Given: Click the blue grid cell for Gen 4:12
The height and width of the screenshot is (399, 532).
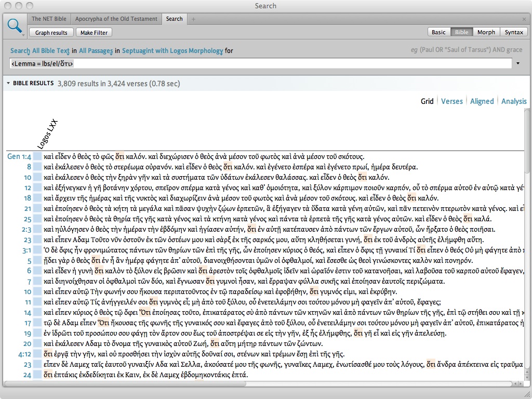Looking at the screenshot, I should click(x=37, y=354).
